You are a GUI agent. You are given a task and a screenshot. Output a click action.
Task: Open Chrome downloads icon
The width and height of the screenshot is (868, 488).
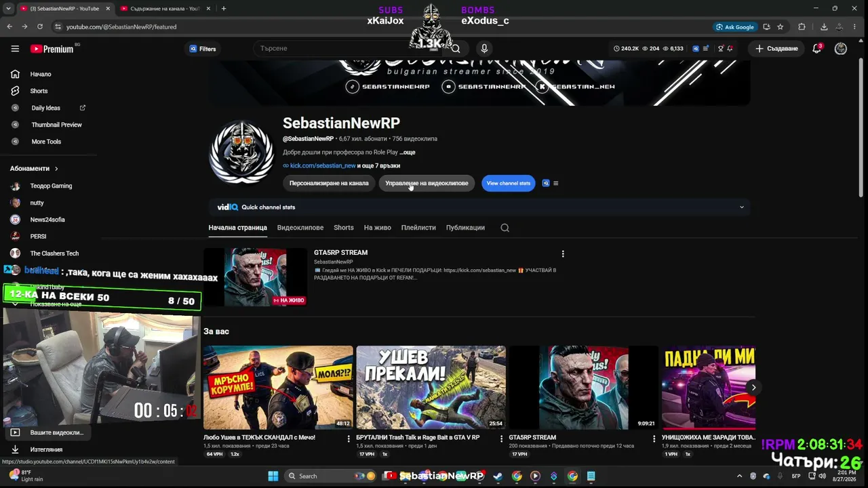click(x=824, y=27)
